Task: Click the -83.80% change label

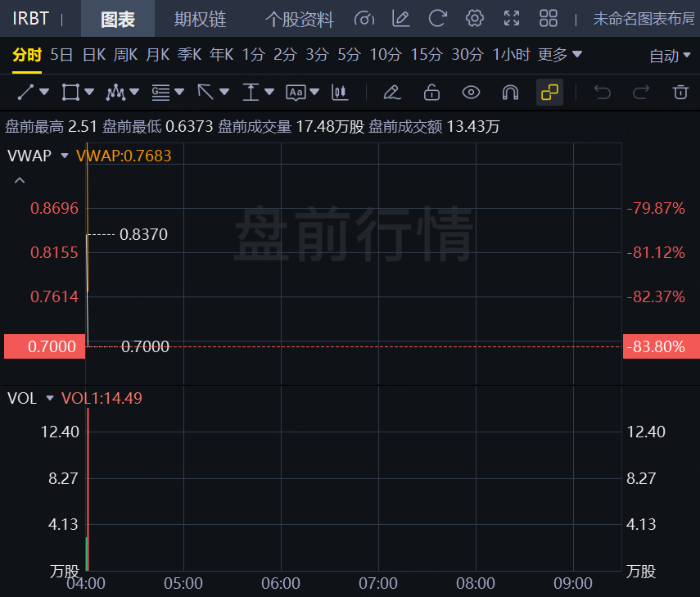Action: [662, 346]
